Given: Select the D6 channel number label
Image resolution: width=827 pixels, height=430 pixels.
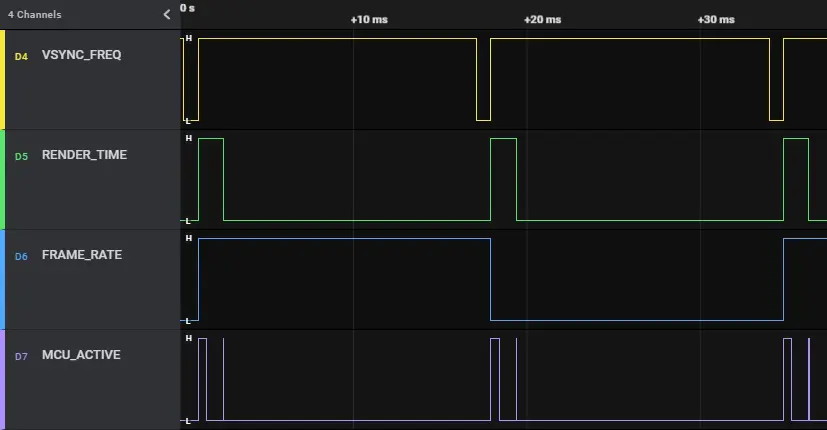Looking at the screenshot, I should pos(21,256).
